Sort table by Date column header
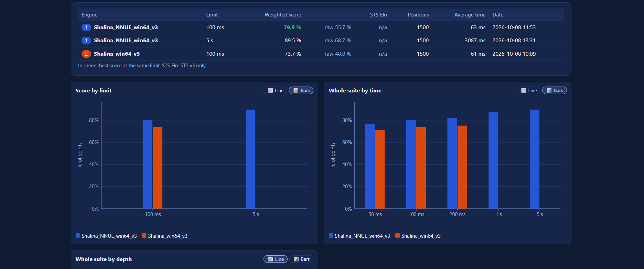Screen dimensions: 644x269 point(498,15)
